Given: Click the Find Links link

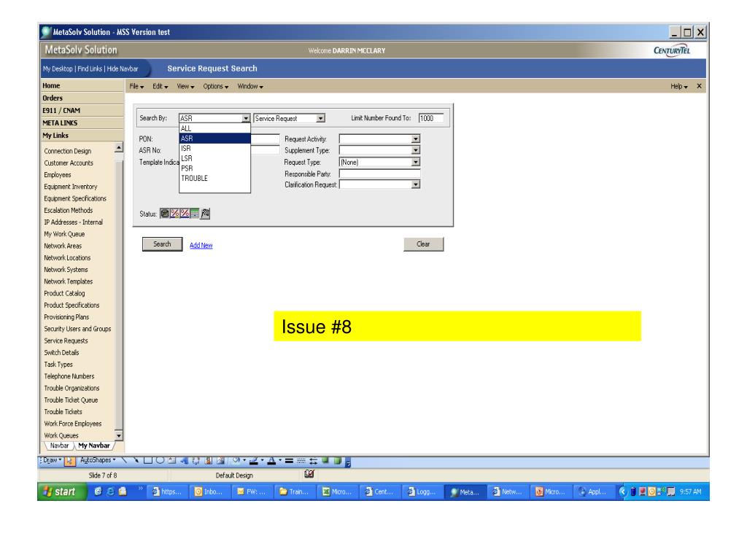Looking at the screenshot, I should point(90,69).
